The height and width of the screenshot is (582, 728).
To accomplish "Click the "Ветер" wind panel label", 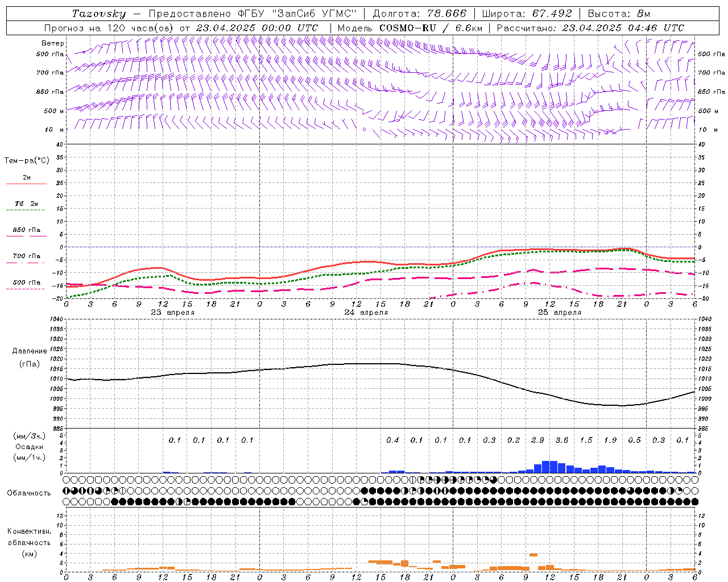I will click(x=53, y=43).
